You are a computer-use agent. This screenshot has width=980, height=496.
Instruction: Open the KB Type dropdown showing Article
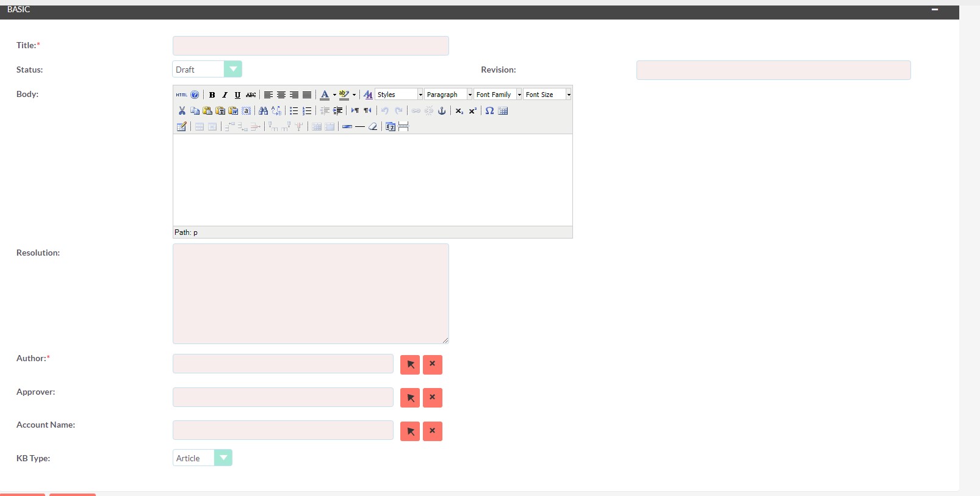203,458
